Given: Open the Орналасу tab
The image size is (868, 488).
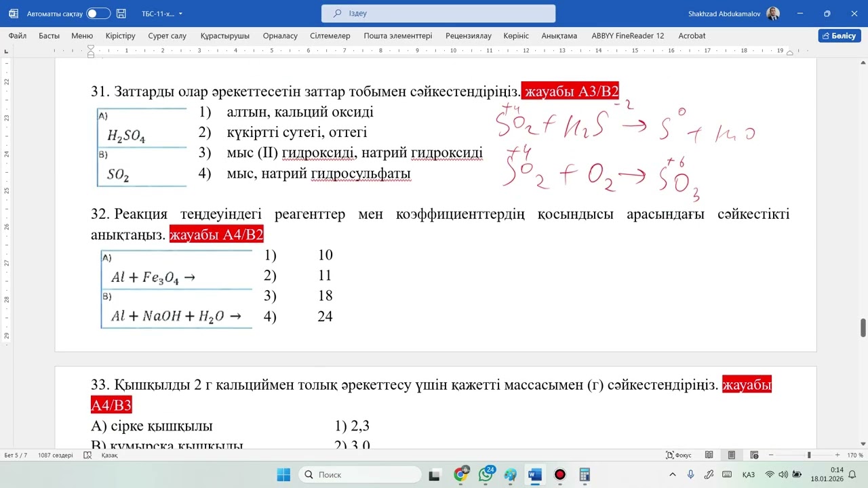Looking at the screenshot, I should pos(280,36).
